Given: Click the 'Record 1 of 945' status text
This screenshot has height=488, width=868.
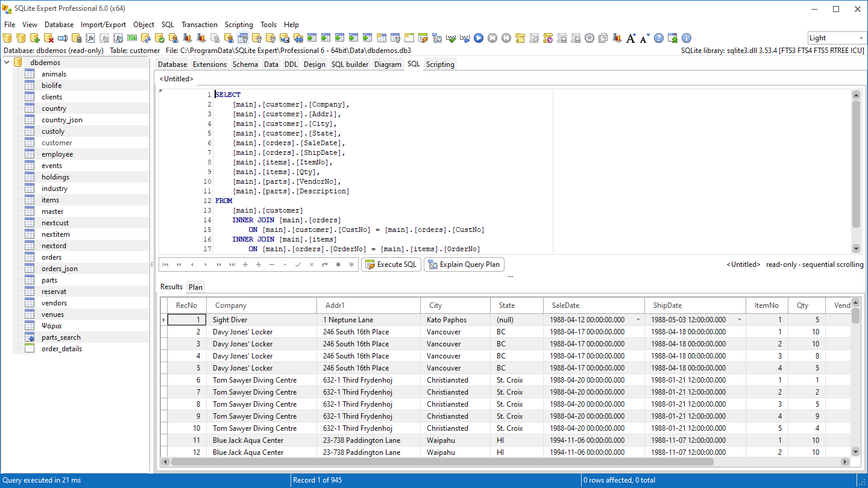Looking at the screenshot, I should 317,480.
